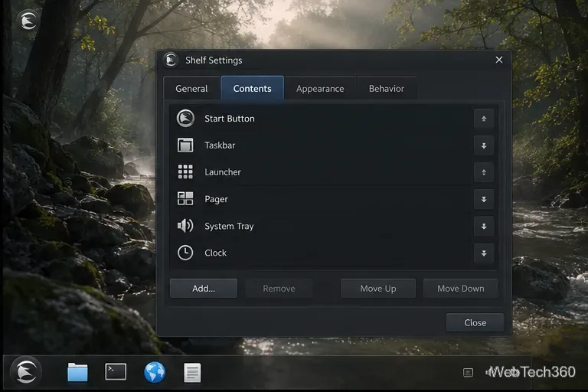Image resolution: width=588 pixels, height=392 pixels.
Task: Click arrow button on Pager row
Action: pos(484,199)
